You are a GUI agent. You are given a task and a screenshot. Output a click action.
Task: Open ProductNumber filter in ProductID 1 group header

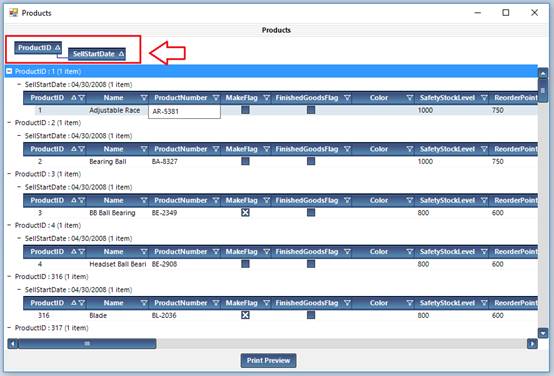click(216, 98)
